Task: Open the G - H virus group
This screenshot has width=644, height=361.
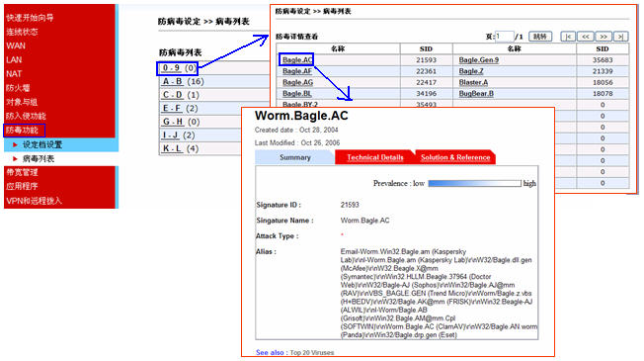Action: [x=173, y=122]
